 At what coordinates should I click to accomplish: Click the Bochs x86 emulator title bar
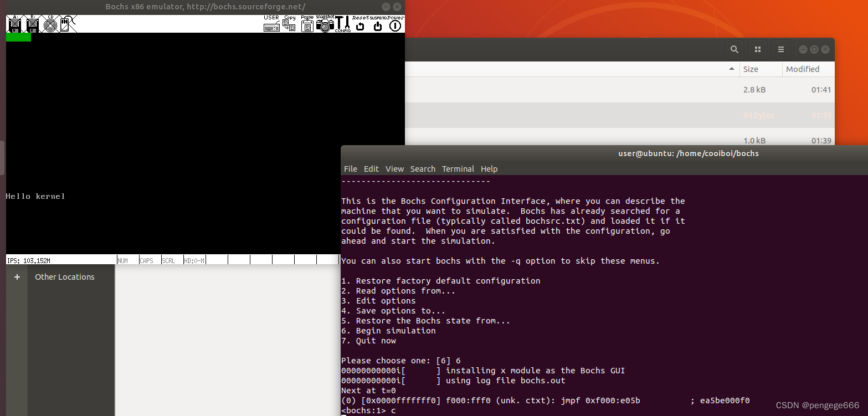pos(206,7)
